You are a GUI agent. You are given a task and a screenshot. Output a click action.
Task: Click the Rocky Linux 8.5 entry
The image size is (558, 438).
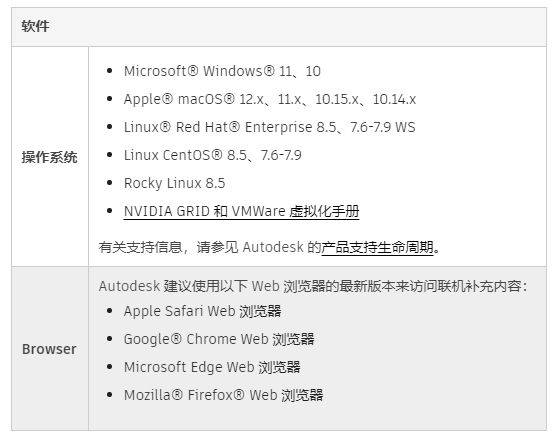[x=174, y=183]
